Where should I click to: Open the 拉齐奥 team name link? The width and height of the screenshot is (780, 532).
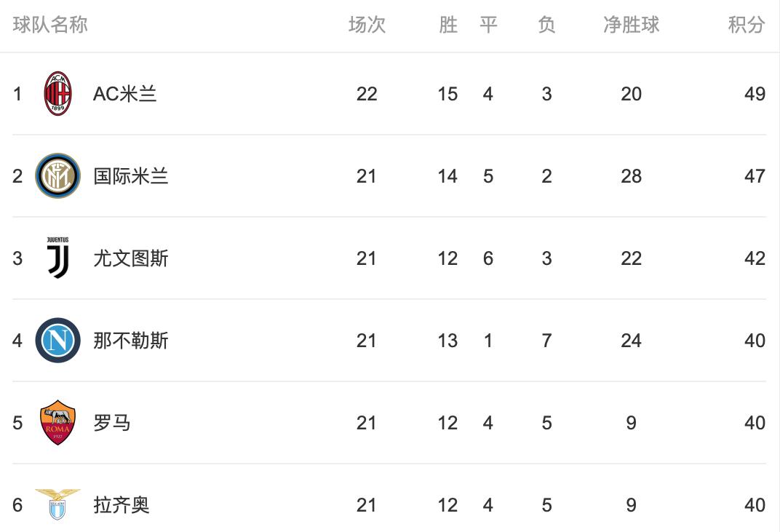point(122,505)
